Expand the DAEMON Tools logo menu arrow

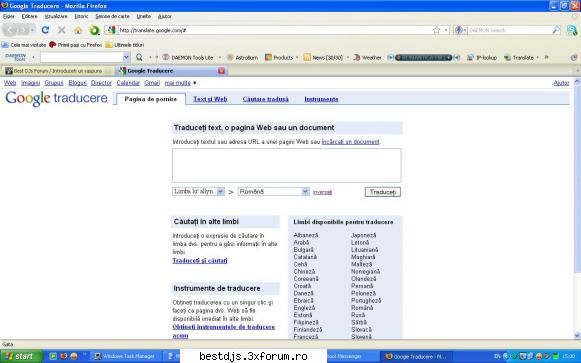pyautogui.click(x=33, y=57)
